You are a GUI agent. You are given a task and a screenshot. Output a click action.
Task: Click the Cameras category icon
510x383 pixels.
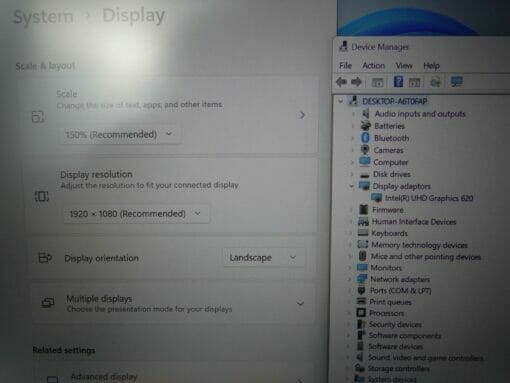coord(365,150)
